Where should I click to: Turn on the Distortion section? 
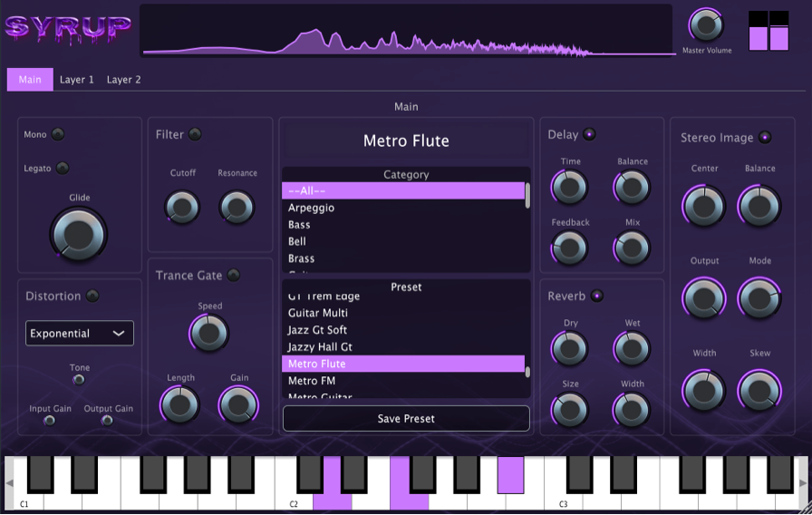click(x=92, y=296)
